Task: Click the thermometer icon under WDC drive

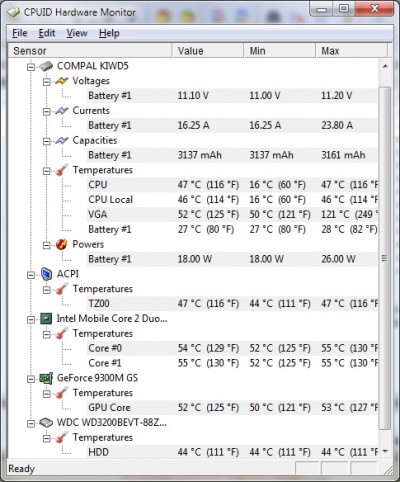Action: pos(62,437)
